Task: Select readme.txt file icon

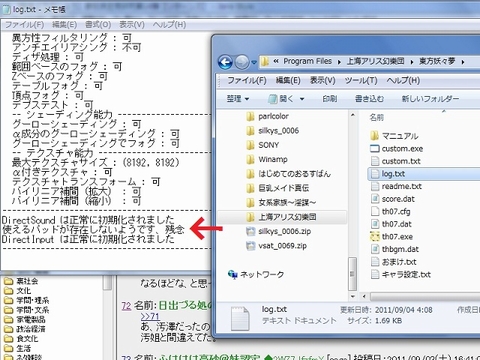Action: 375,186
